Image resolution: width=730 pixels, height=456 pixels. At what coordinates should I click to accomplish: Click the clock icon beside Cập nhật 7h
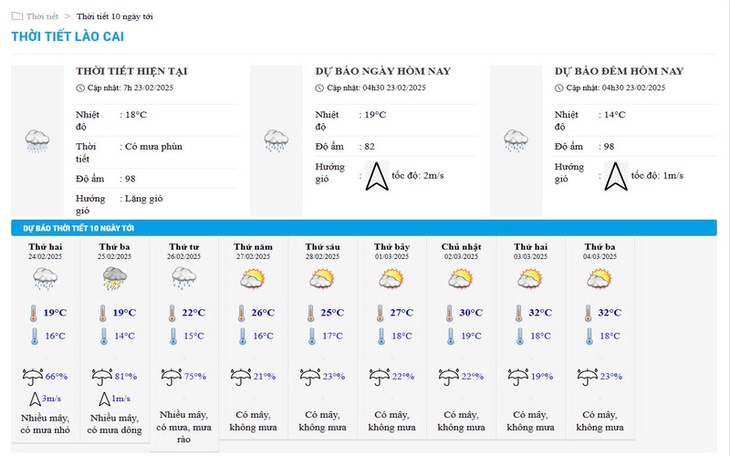click(80, 88)
